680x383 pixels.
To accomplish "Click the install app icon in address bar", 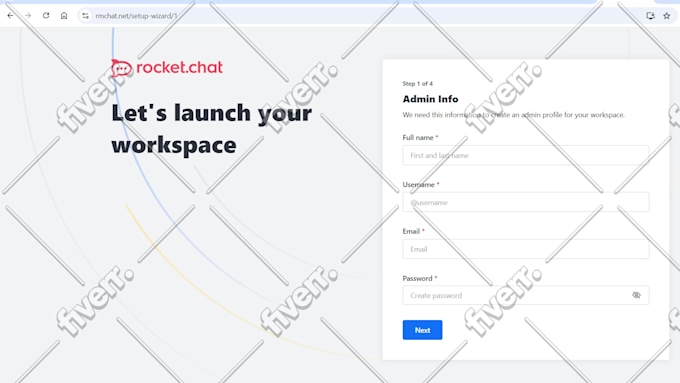I will 650,16.
